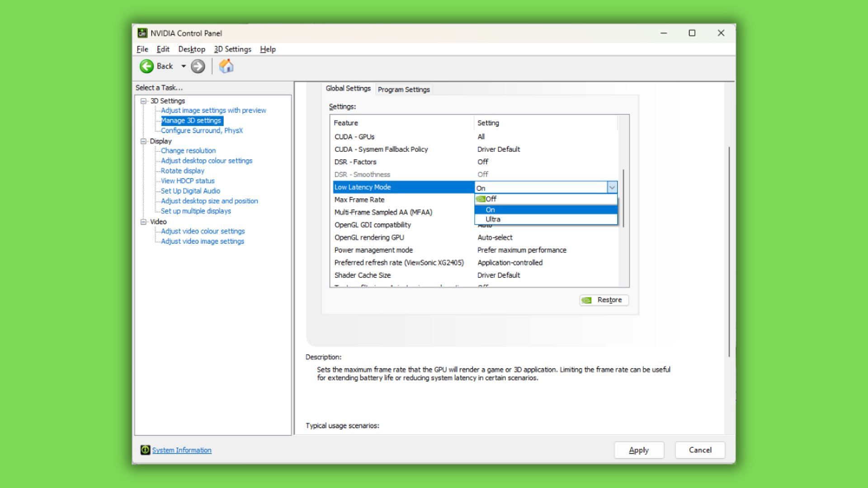Click the NVIDIA Control Panel home icon

coord(226,66)
